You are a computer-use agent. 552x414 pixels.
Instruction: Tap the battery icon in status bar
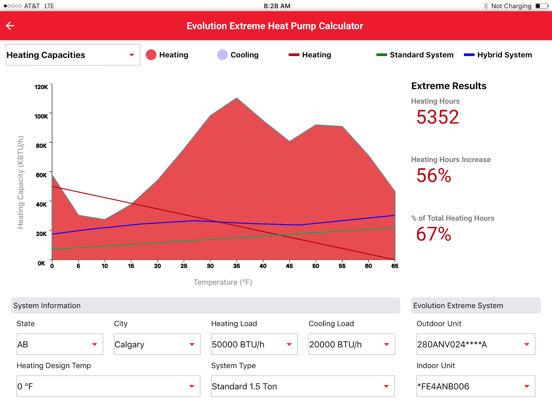coord(542,6)
